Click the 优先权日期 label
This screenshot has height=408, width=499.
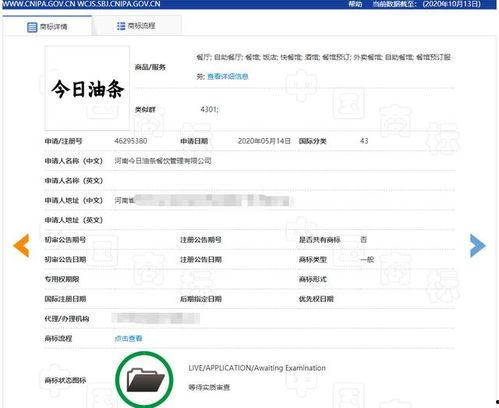pyautogui.click(x=316, y=299)
